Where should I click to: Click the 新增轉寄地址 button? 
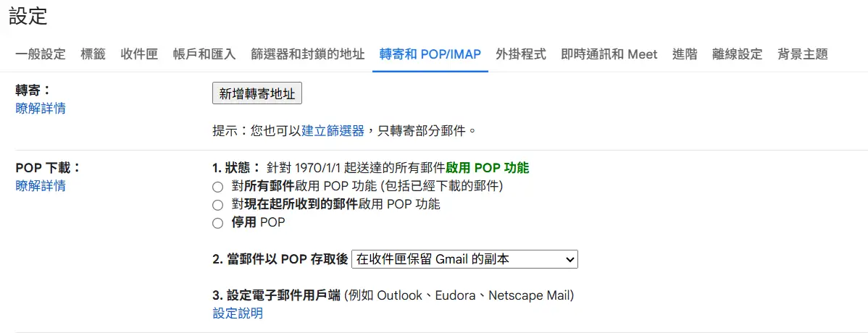(x=257, y=93)
